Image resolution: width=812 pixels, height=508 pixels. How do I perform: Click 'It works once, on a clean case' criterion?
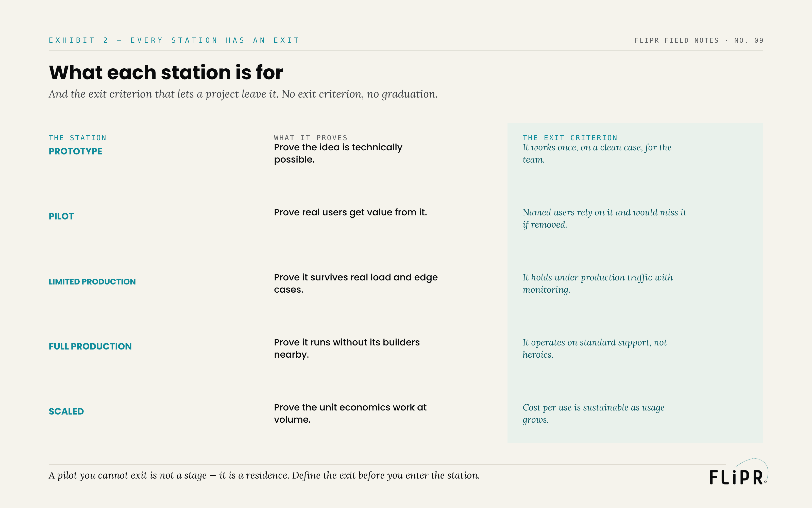(597, 153)
